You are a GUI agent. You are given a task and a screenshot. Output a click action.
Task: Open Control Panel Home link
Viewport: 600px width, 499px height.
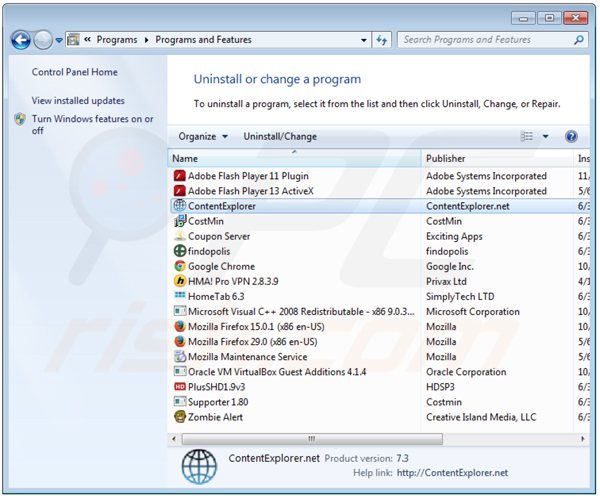75,72
